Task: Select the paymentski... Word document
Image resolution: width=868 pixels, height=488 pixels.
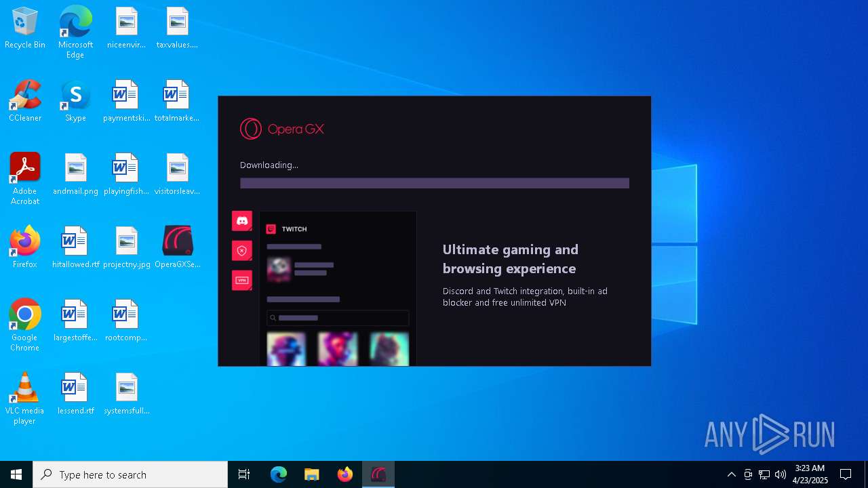Action: [x=126, y=102]
